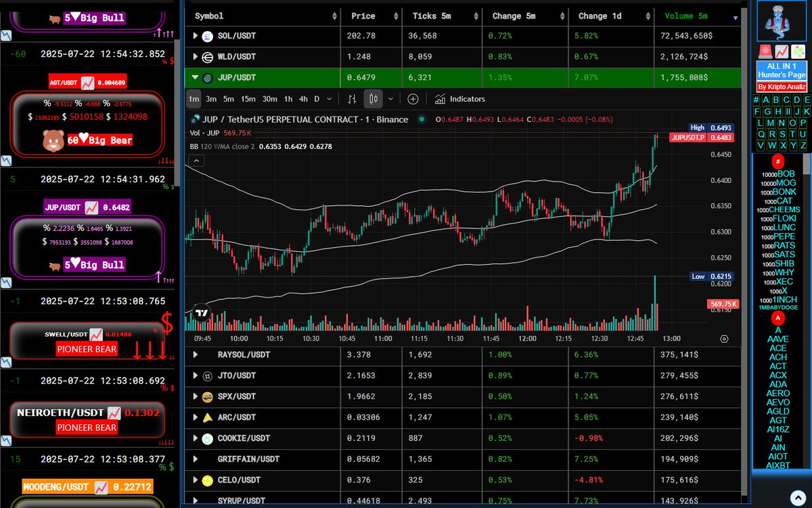Expand the GRIFFAIN/USDT row
Image resolution: width=812 pixels, height=508 pixels.
point(196,459)
